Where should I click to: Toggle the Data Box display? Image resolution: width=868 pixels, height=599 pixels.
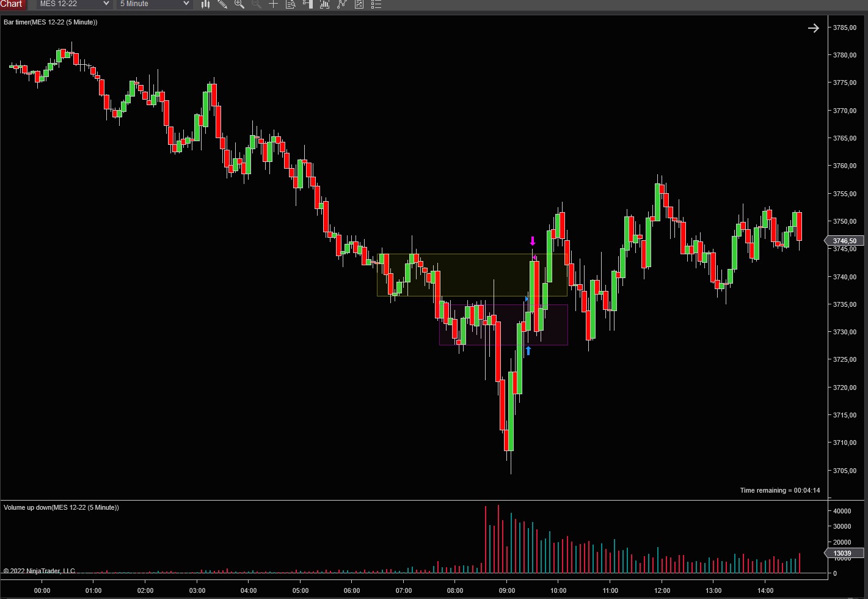pos(291,4)
